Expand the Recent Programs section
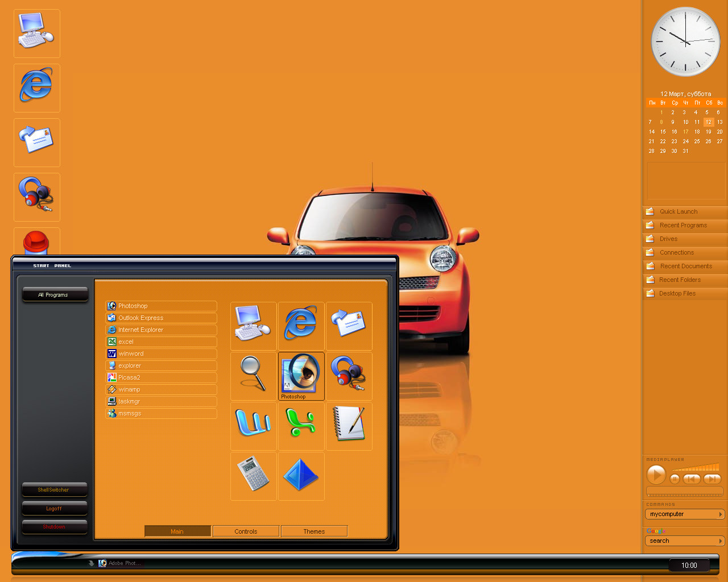 [685, 225]
